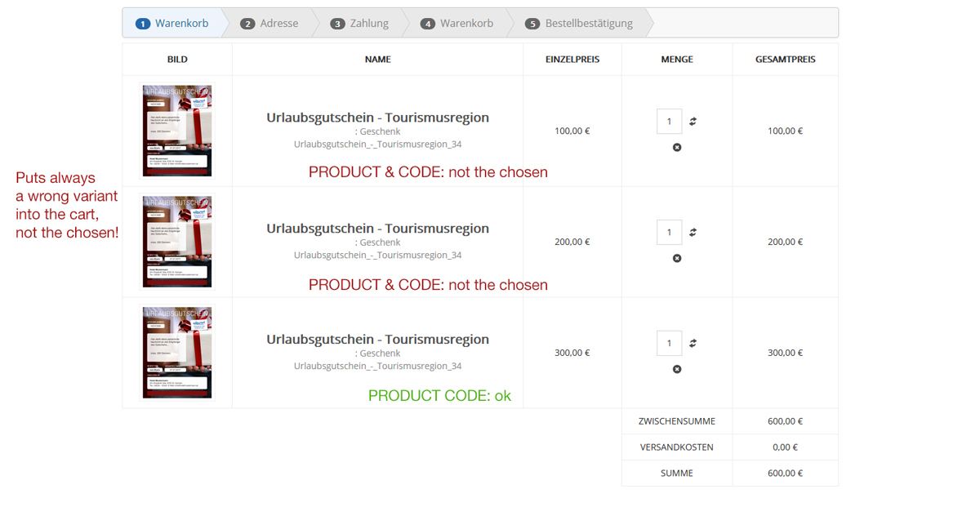The image size is (980, 507).
Task: Remove the 300,00 € voucher from cart
Action: [677, 370]
